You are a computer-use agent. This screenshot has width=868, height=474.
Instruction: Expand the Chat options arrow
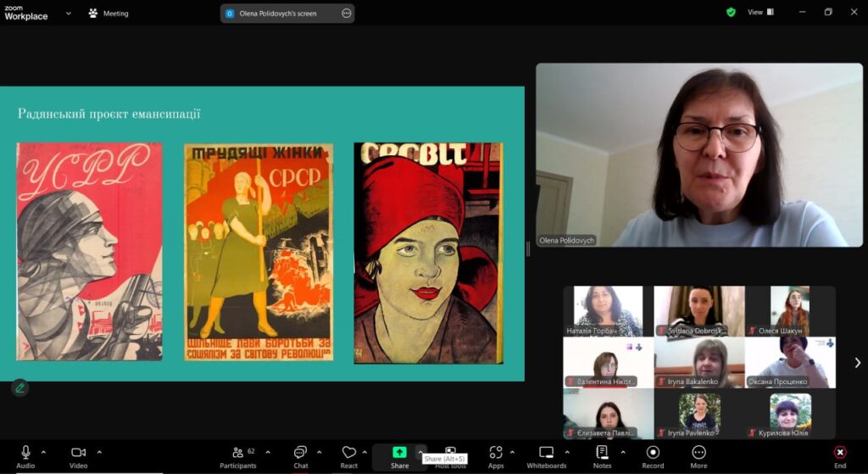[319, 453]
